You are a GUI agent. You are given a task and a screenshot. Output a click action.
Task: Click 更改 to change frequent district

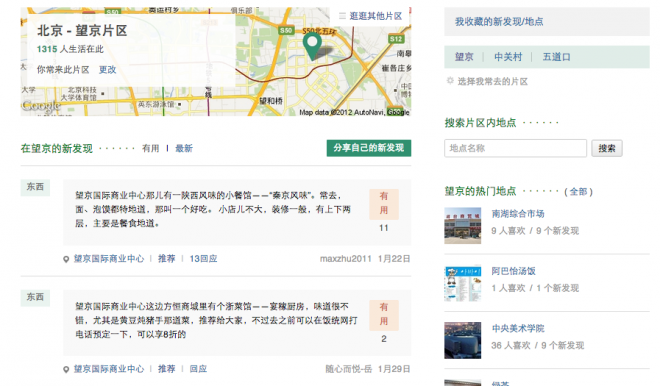pyautogui.click(x=107, y=69)
